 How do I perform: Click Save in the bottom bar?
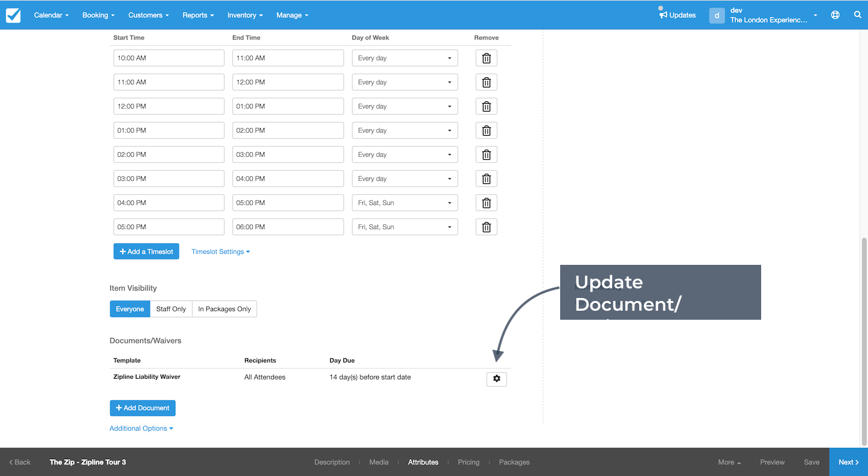(x=812, y=462)
